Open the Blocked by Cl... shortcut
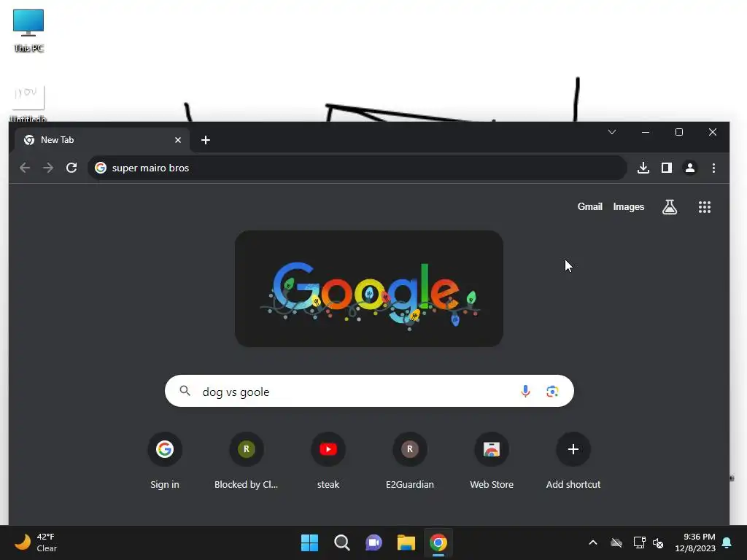Screen dimensions: 747x560 pyautogui.click(x=247, y=461)
